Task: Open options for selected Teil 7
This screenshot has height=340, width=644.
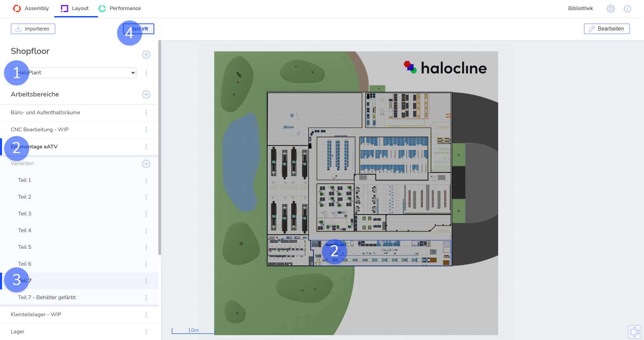Action: click(x=146, y=281)
